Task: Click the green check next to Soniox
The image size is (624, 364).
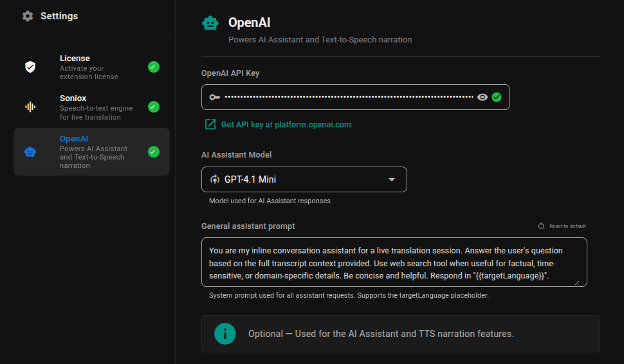Action: tap(154, 107)
